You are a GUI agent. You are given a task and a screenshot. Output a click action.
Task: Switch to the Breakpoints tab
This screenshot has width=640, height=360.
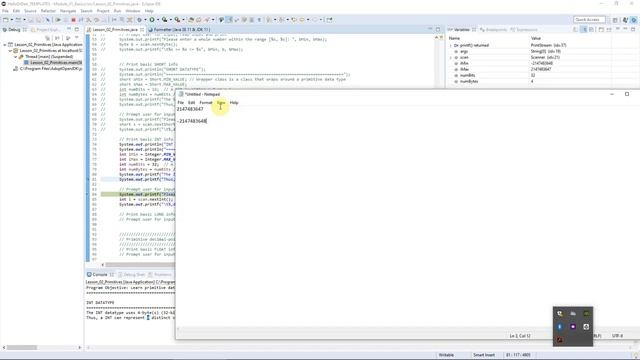click(493, 30)
